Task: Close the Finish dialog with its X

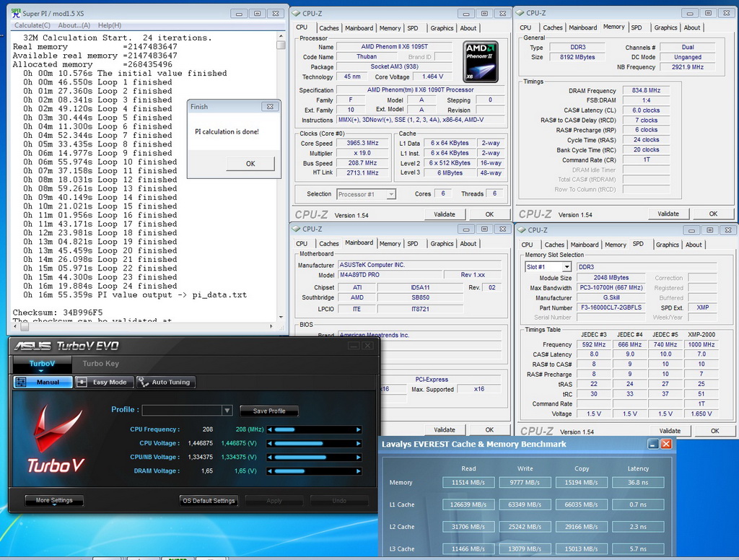Action: pyautogui.click(x=270, y=107)
